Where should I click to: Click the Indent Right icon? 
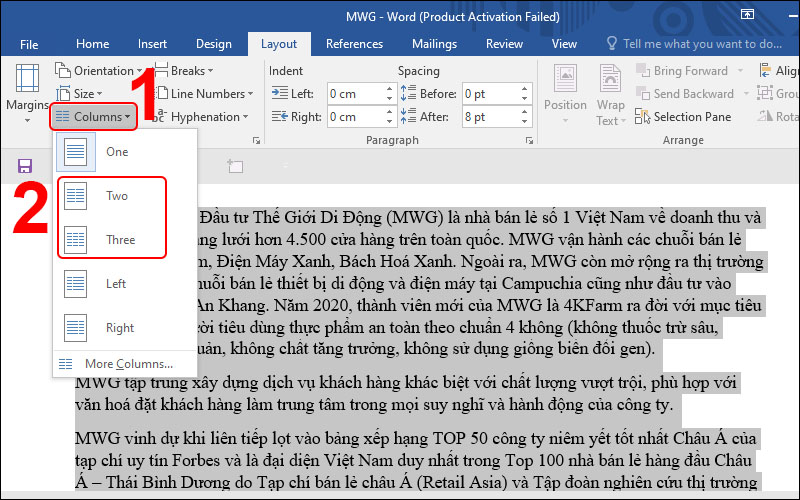pos(280,117)
